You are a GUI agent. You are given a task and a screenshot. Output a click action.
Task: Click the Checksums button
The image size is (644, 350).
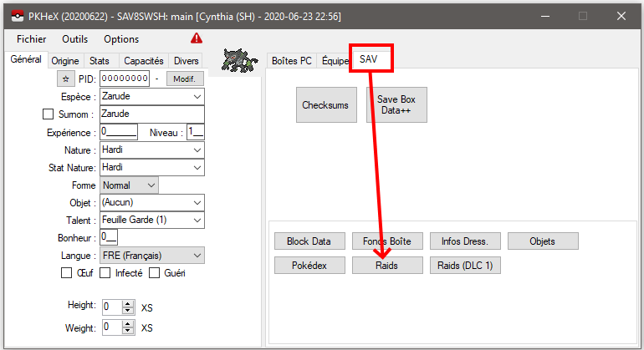tap(326, 104)
